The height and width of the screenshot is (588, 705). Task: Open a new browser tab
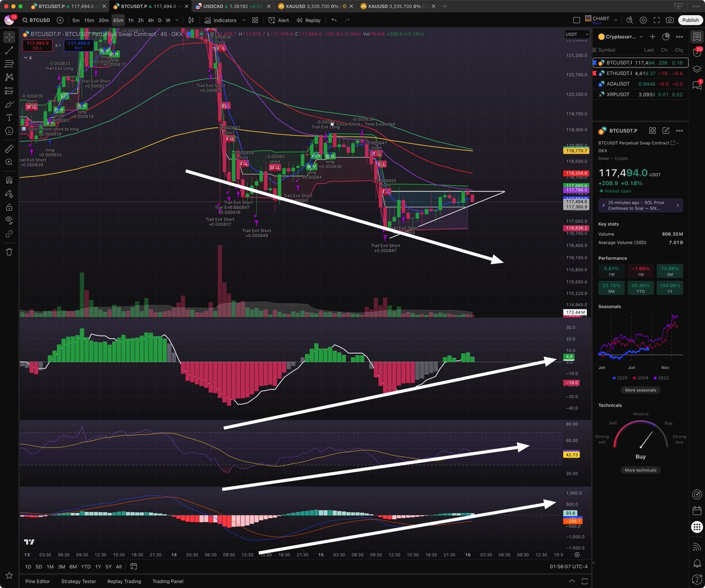click(445, 6)
